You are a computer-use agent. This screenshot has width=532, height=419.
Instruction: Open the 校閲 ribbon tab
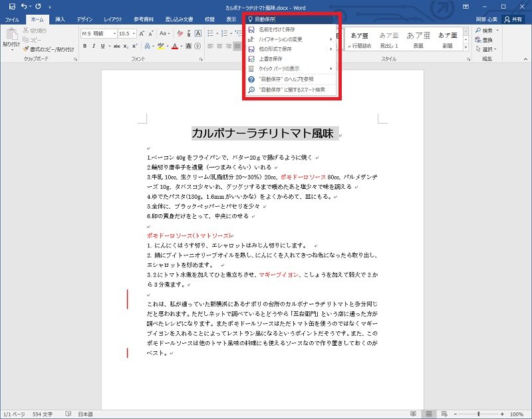(x=209, y=20)
